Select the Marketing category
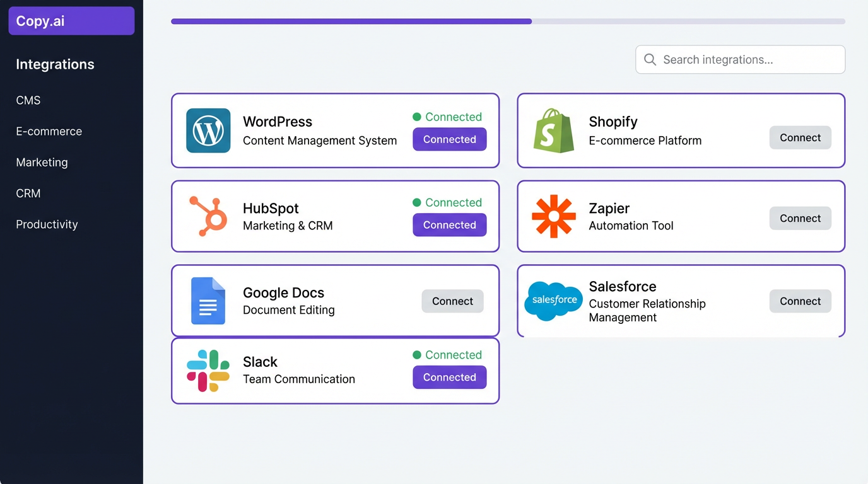 coord(42,162)
